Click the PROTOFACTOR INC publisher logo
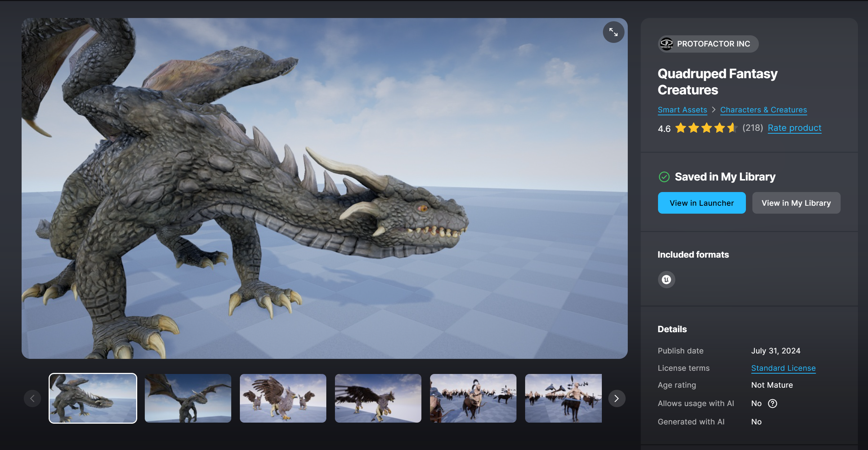 667,44
